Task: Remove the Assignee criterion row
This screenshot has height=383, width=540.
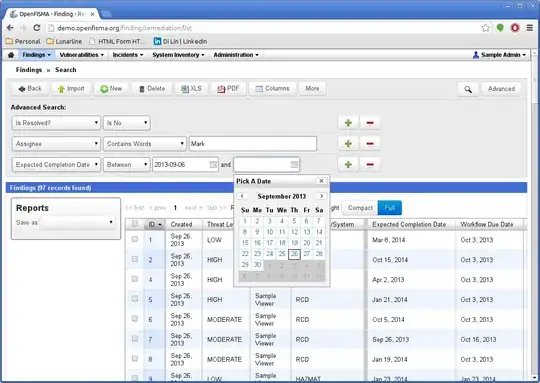Action: pyautogui.click(x=370, y=144)
